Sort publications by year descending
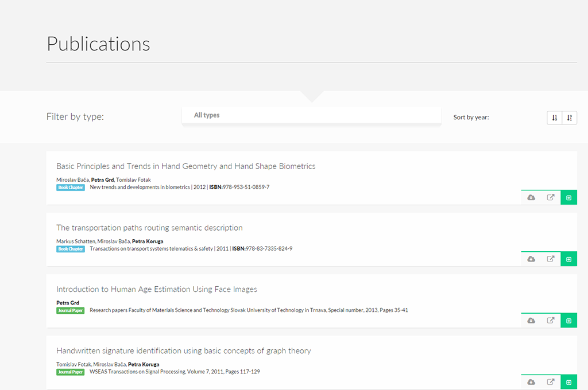The image size is (588, 390). (x=569, y=118)
